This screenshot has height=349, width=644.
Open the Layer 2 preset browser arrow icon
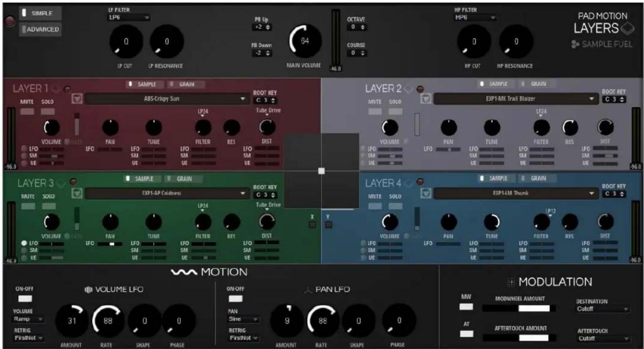click(x=426, y=99)
